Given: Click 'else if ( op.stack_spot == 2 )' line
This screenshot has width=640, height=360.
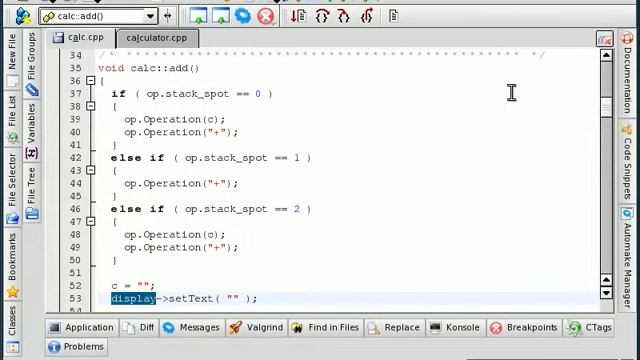Looking at the screenshot, I should 211,209.
